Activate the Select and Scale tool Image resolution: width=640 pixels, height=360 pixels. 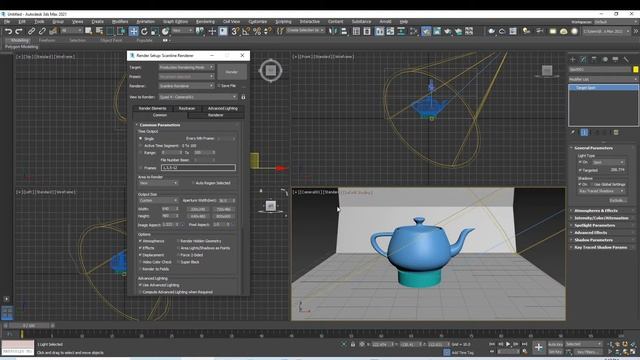(155, 31)
